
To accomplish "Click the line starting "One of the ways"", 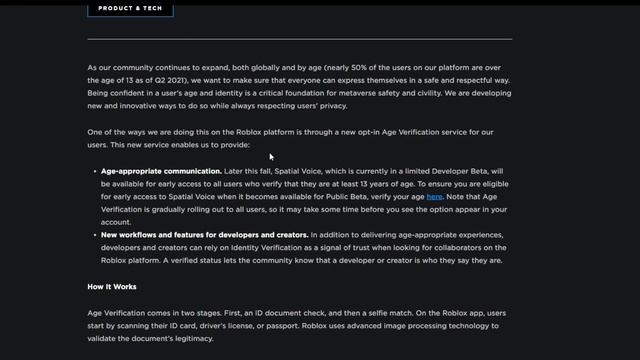I will 290,132.
